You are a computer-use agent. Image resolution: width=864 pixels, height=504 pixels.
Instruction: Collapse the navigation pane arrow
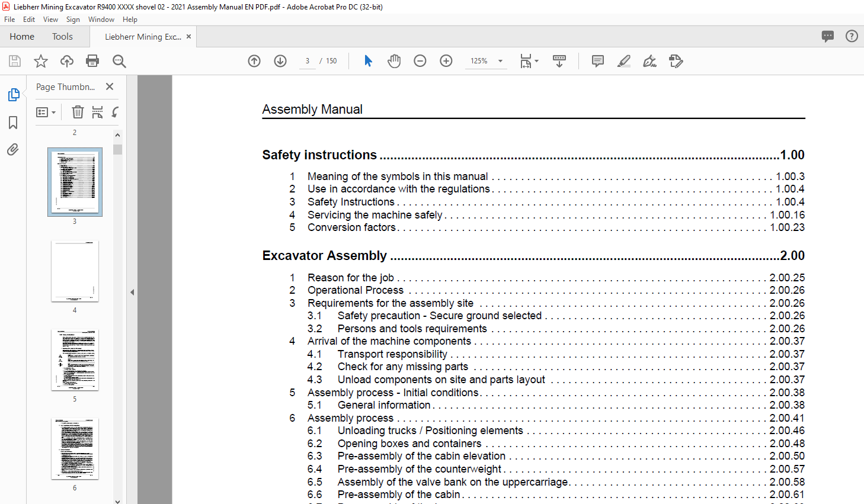point(132,292)
